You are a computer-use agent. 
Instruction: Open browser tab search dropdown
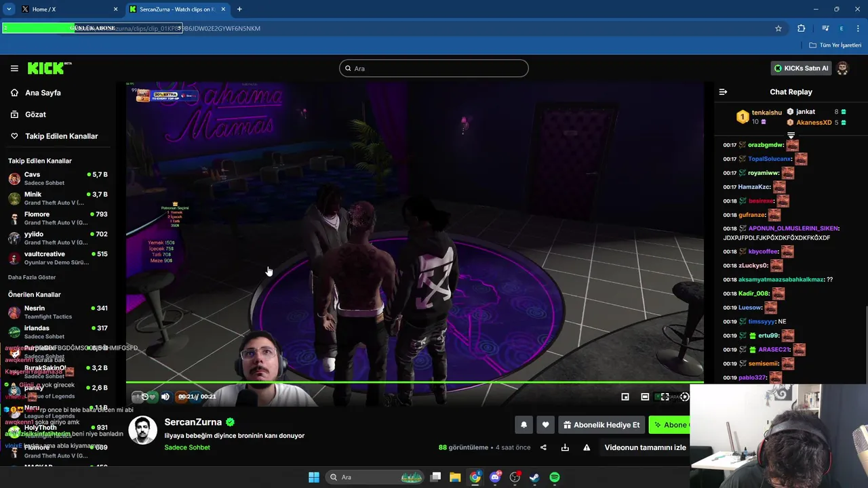(9, 9)
